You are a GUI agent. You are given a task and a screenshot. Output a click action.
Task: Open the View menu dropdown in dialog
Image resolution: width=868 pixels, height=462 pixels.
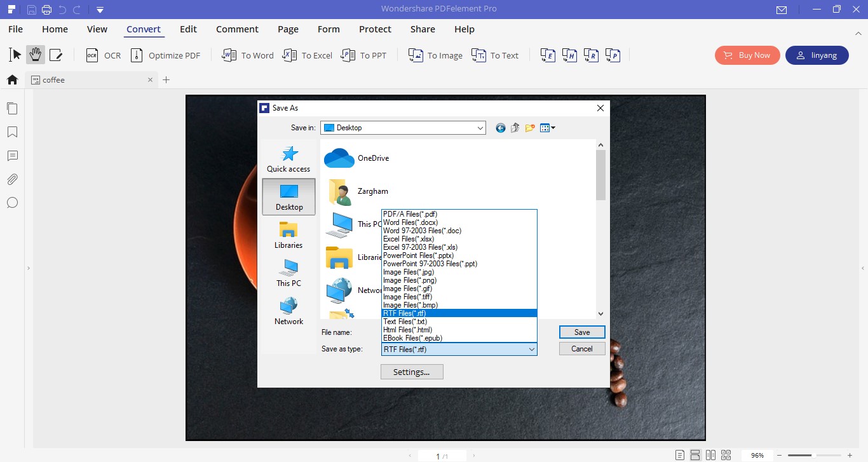548,128
